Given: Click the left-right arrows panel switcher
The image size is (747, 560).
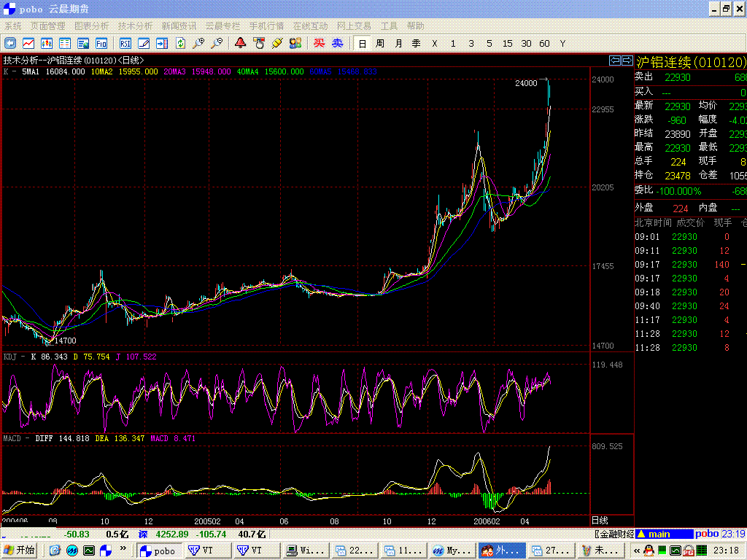Looking at the screenshot, I should coord(615,61).
